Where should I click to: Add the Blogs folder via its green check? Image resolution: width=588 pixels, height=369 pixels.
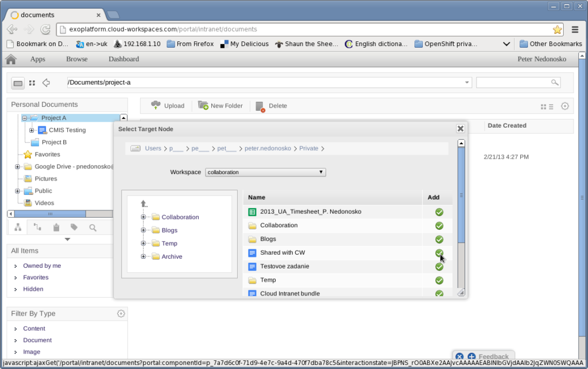click(439, 239)
